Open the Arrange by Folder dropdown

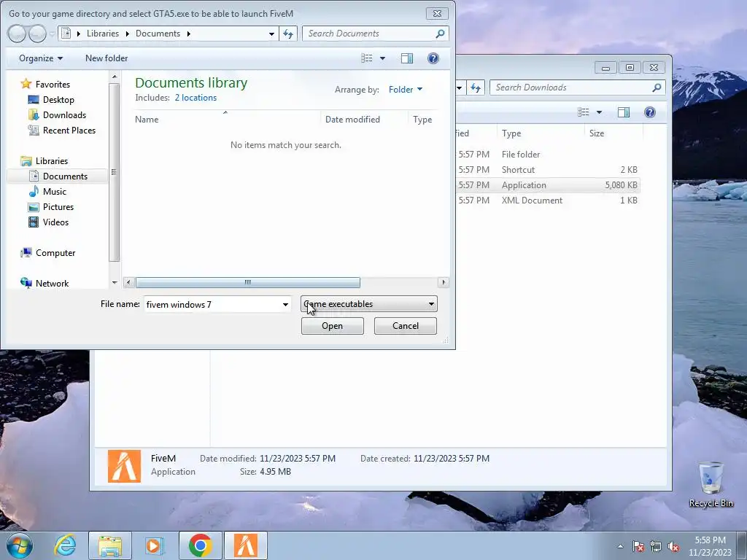[406, 90]
